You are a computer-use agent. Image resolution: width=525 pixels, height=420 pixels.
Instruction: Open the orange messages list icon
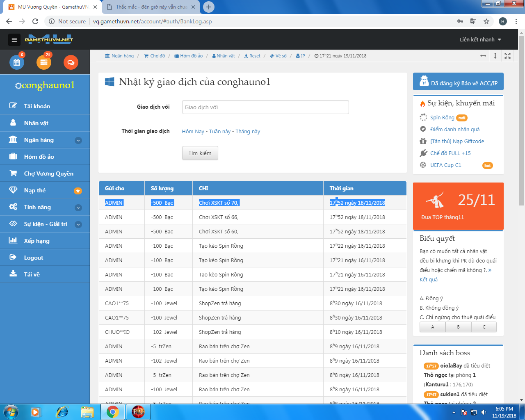click(x=44, y=62)
